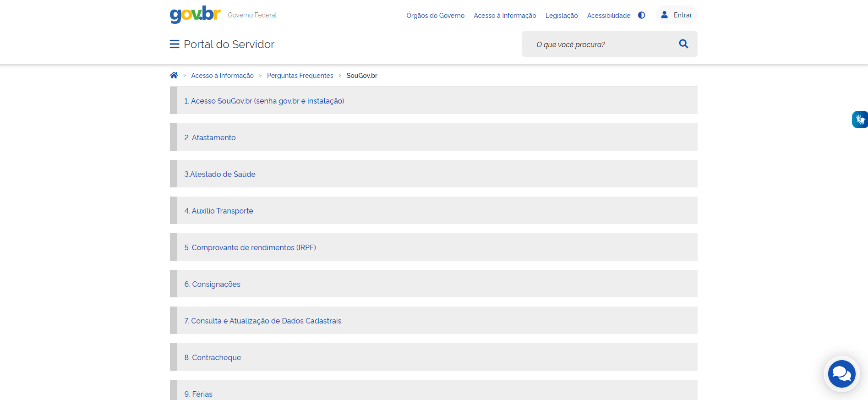Open the chat bubble assistant

(x=841, y=374)
